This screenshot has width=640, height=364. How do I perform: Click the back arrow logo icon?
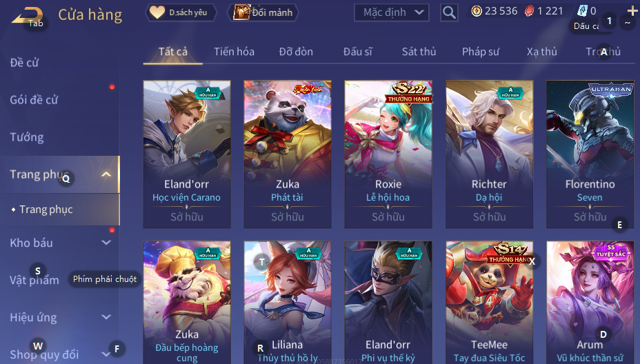click(x=27, y=14)
